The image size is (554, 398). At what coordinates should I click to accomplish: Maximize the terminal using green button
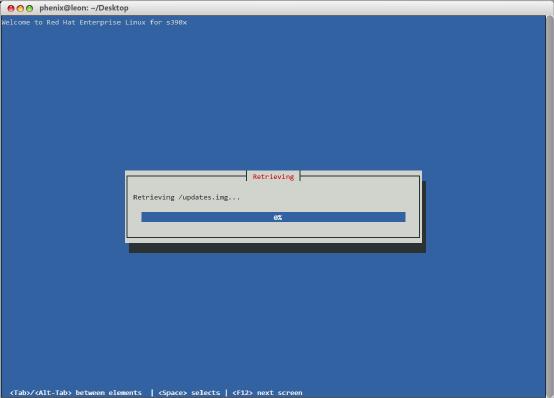29,8
